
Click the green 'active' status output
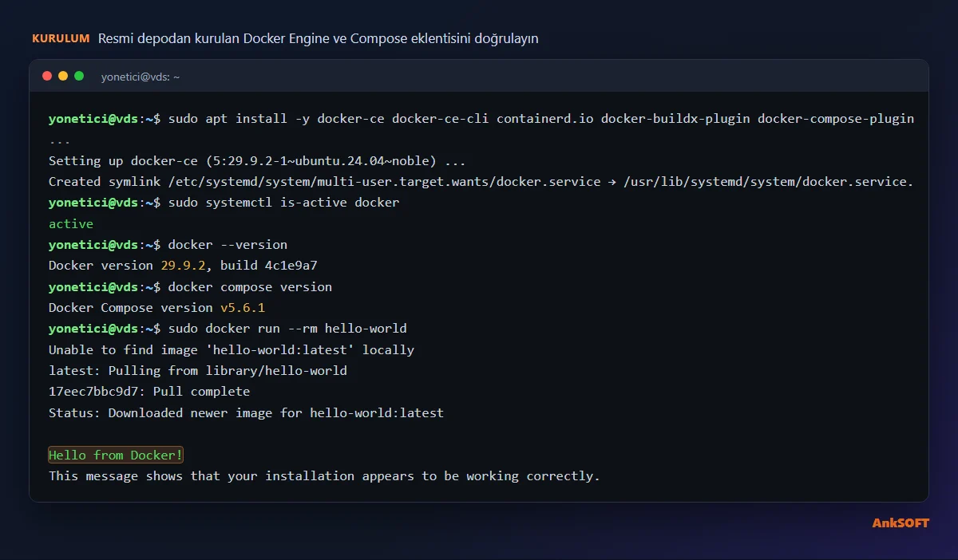[71, 224]
